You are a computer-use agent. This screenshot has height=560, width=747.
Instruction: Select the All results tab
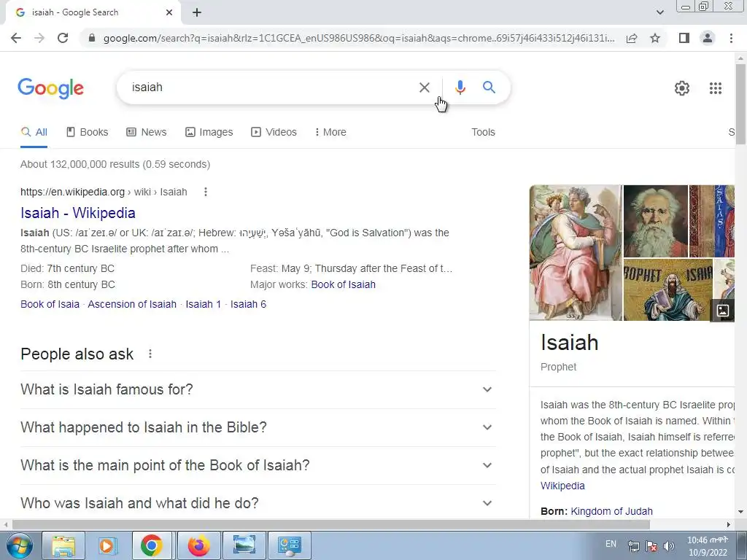point(34,133)
